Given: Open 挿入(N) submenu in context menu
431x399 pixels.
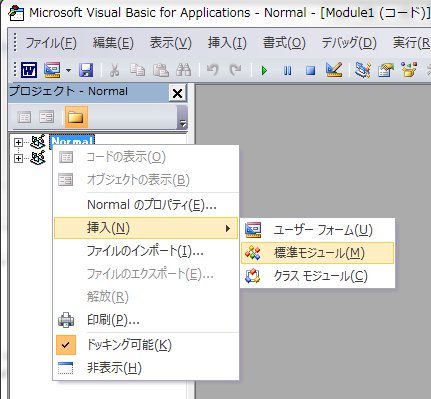Looking at the screenshot, I should pyautogui.click(x=146, y=228).
